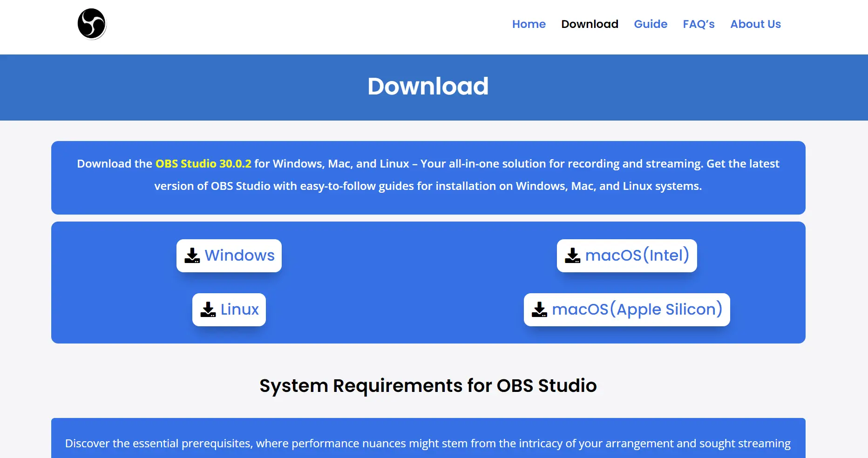Screen dimensions: 868x458
Task: Click the yellow OBS Studio 30.0.2 text
Action: [203, 164]
